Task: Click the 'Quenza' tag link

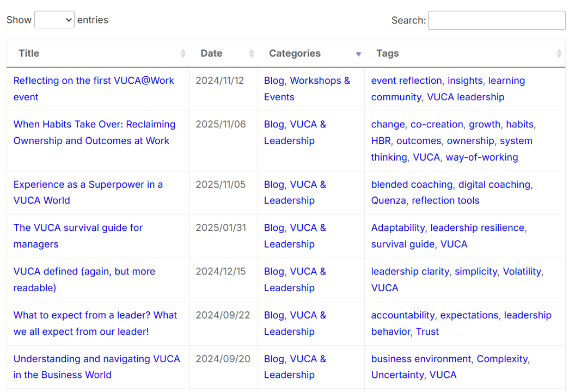Action: (388, 200)
